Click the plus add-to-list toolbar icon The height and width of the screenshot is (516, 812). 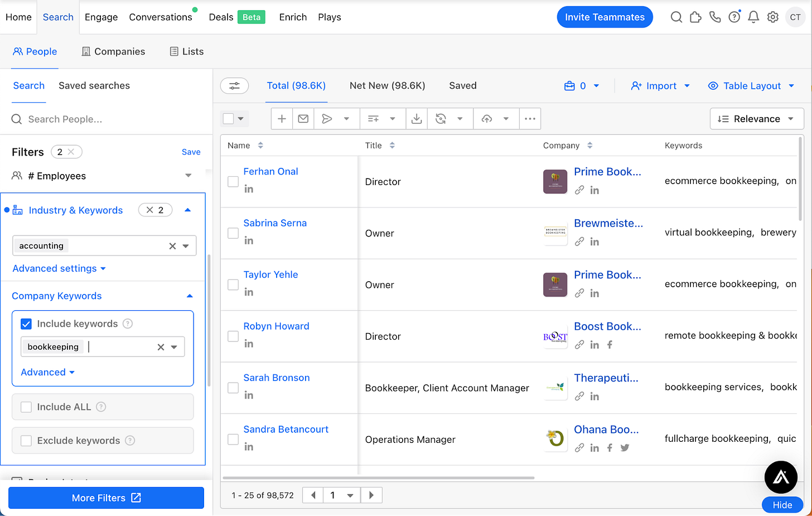pyautogui.click(x=282, y=119)
